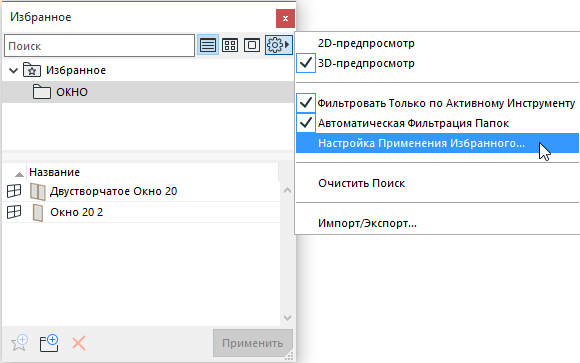
Task: Switch to large preview view
Action: (x=252, y=45)
